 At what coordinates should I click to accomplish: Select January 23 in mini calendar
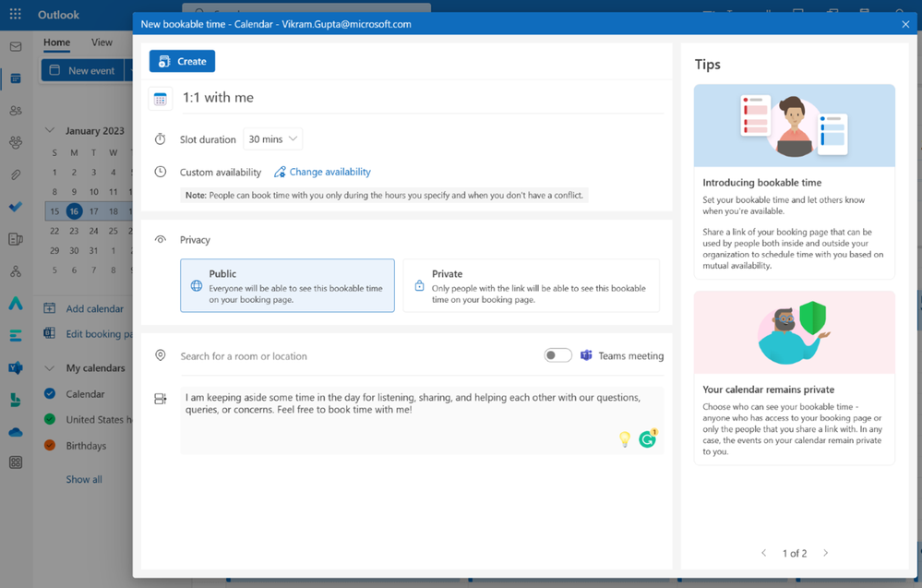(74, 231)
